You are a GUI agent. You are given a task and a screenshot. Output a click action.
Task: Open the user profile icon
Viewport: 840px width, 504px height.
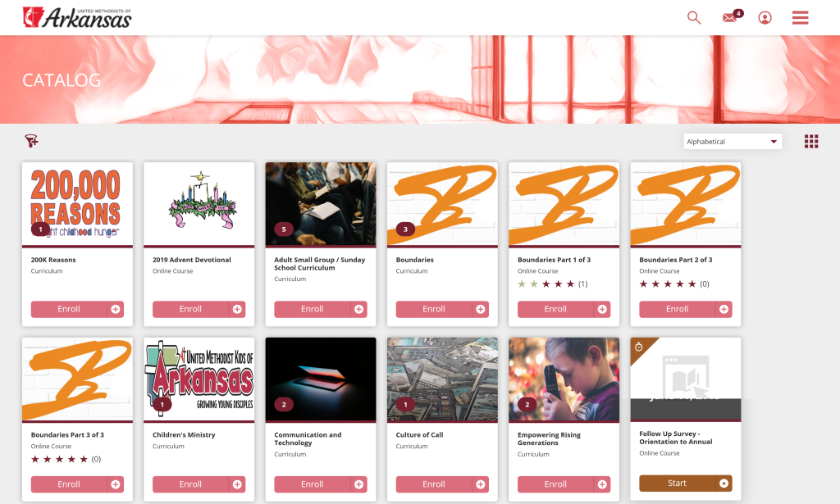(x=765, y=18)
